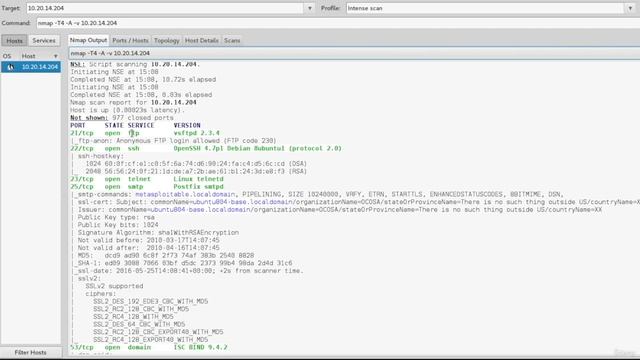The height and width of the screenshot is (360, 640).
Task: Click the 'Anonymous FTP login allowed' line
Action: (173, 141)
